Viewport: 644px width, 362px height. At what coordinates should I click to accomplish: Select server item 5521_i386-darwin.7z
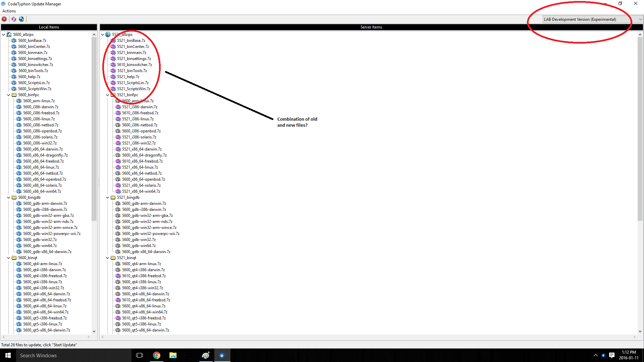(x=140, y=107)
